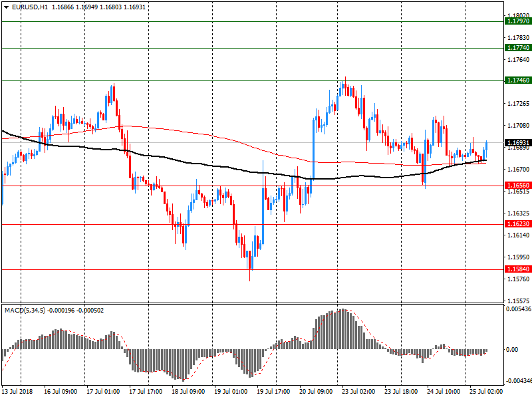The image size is (532, 399).
Task: Select the 1.16230 red level label
Action: click(x=518, y=224)
